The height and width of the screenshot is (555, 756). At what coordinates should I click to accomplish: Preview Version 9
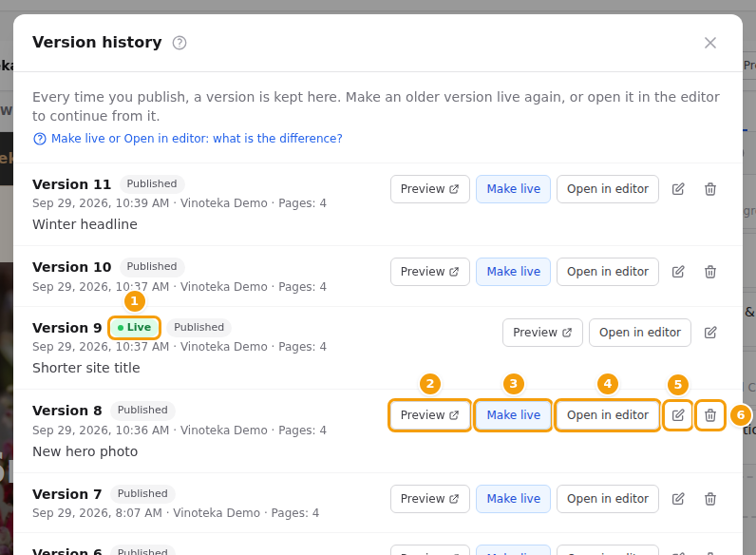[x=542, y=333]
